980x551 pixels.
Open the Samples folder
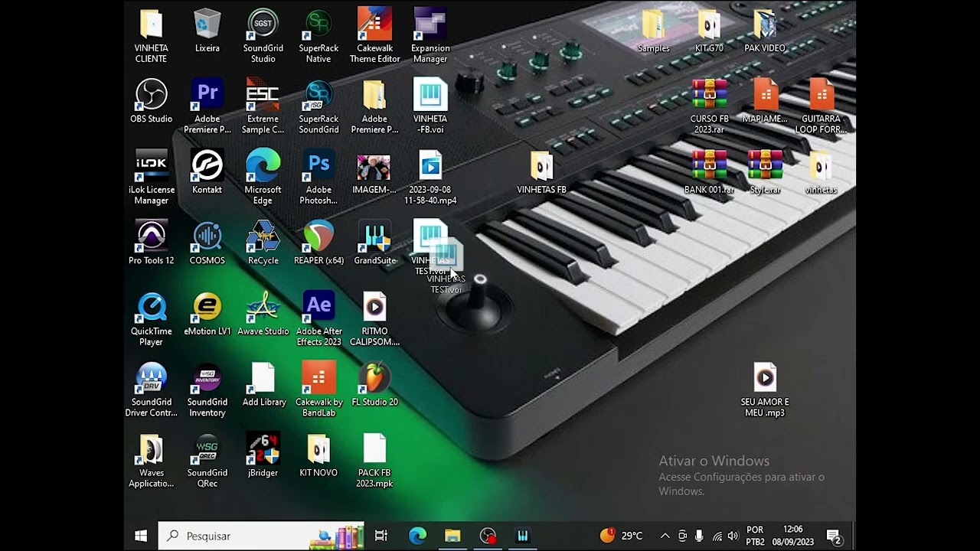[653, 31]
